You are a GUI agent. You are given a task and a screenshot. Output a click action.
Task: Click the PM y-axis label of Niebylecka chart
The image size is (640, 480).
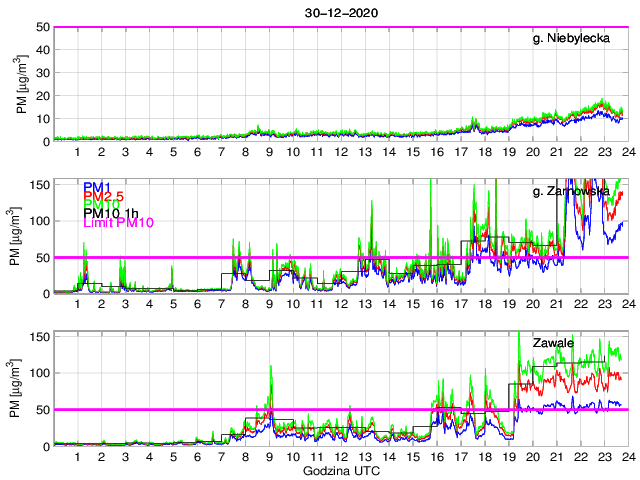tap(22, 85)
